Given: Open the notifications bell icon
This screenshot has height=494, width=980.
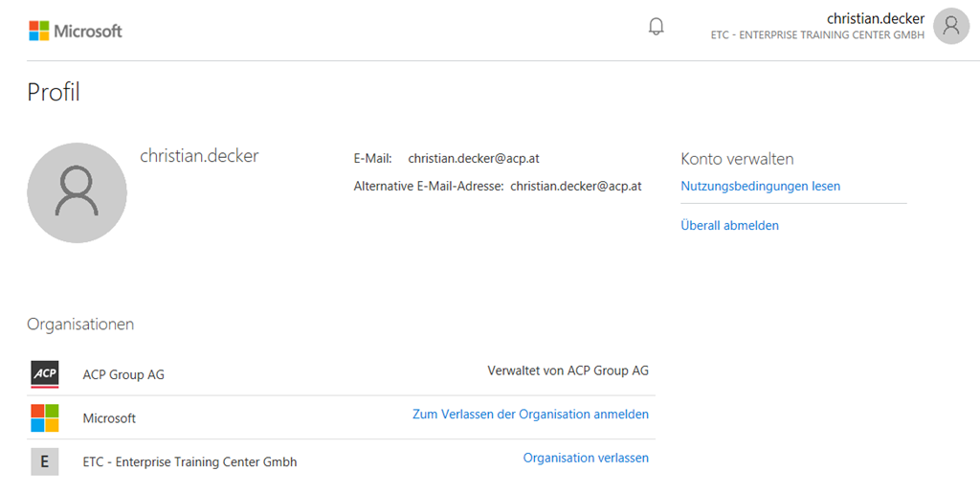Looking at the screenshot, I should click(x=656, y=26).
